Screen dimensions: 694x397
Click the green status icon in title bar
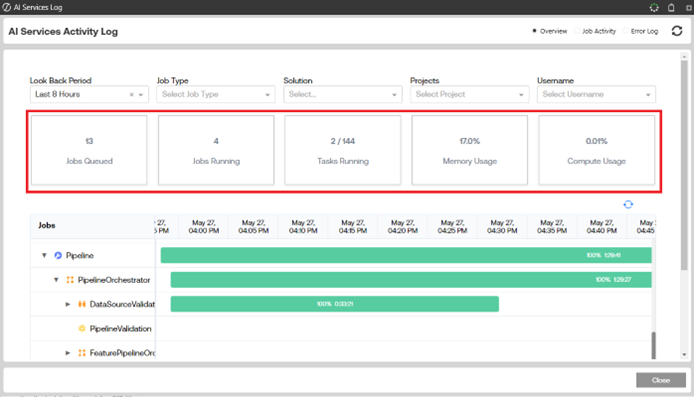click(x=654, y=8)
